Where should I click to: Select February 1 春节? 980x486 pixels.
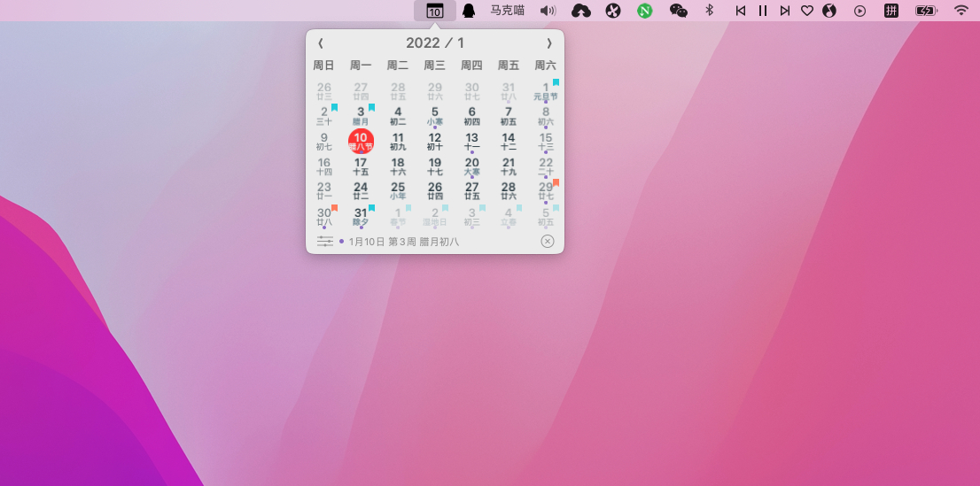pos(398,217)
